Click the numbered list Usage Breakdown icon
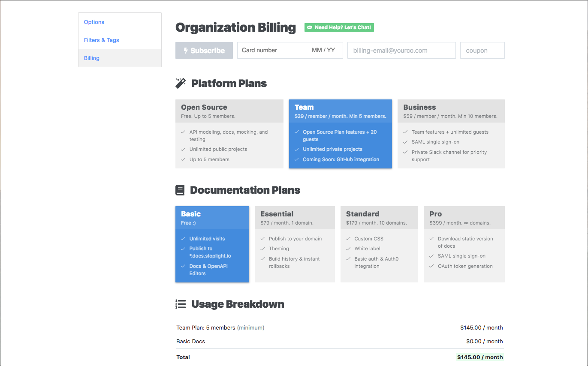This screenshot has width=588, height=366. 181,304
